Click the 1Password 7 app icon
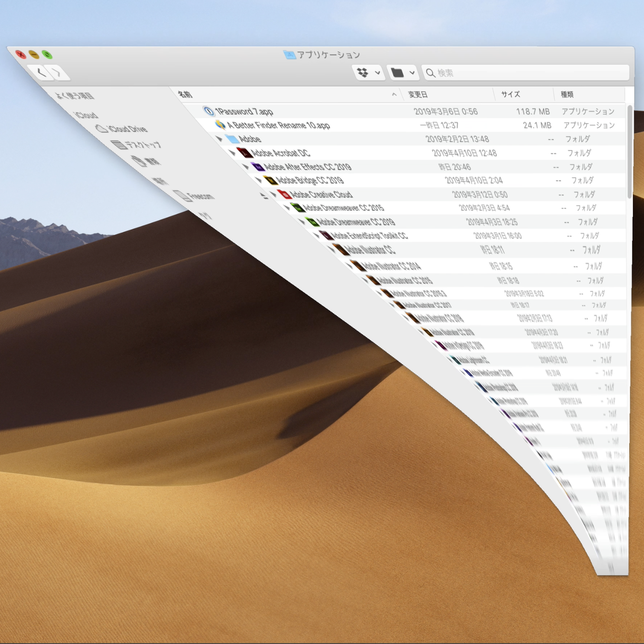The image size is (644, 644). (x=209, y=111)
